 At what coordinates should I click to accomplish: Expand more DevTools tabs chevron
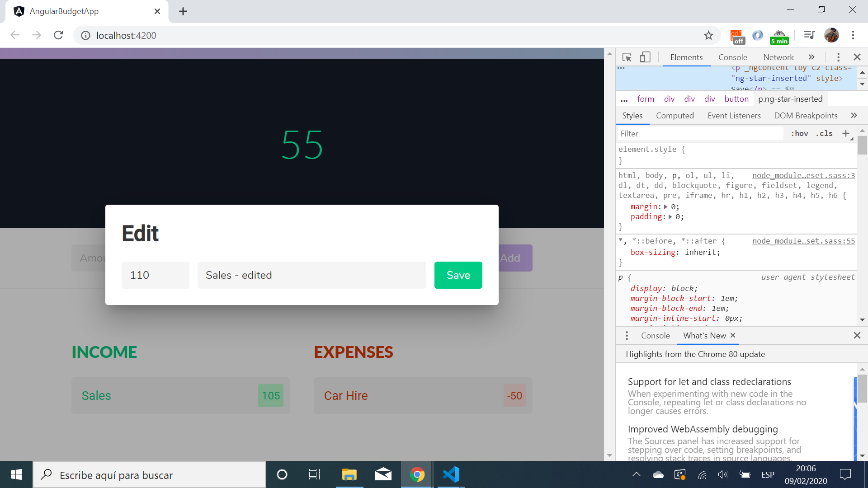pos(811,57)
